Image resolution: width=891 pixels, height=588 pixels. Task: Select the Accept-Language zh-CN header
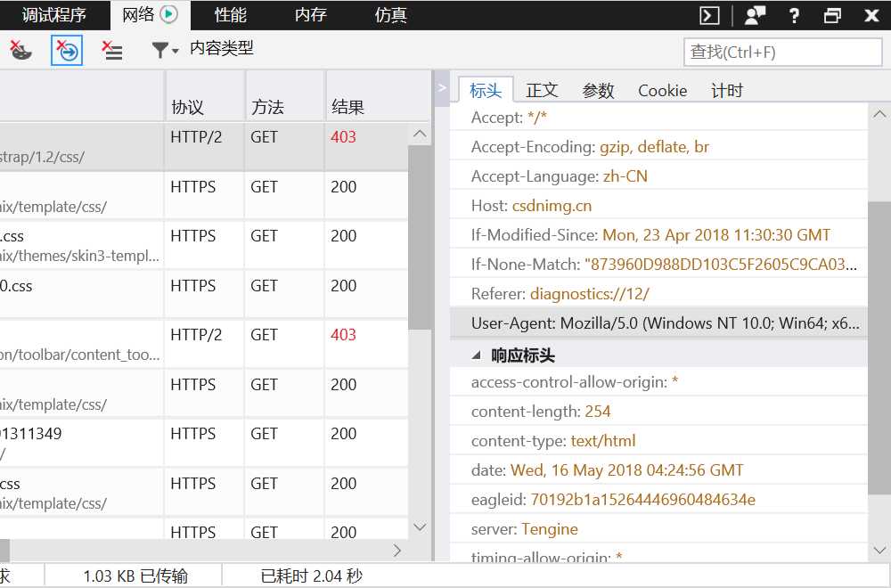658,176
